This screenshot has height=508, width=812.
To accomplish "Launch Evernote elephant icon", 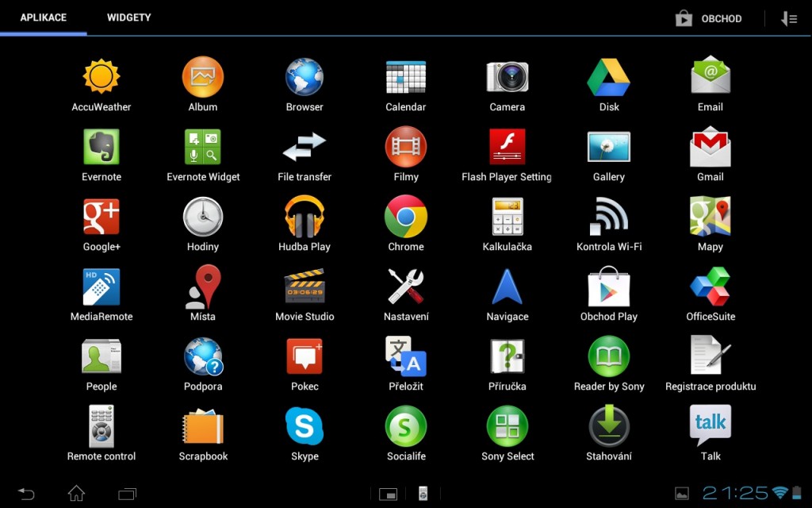I will pyautogui.click(x=101, y=147).
